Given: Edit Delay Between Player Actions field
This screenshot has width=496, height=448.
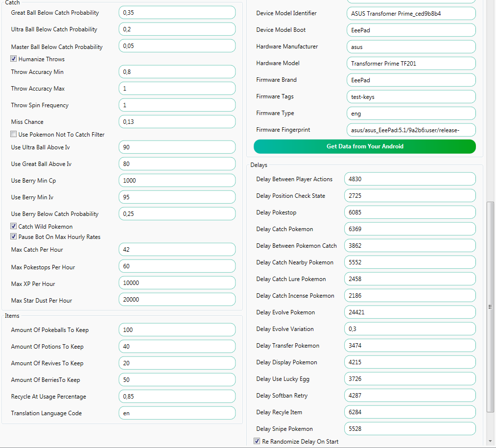Looking at the screenshot, I should point(410,179).
